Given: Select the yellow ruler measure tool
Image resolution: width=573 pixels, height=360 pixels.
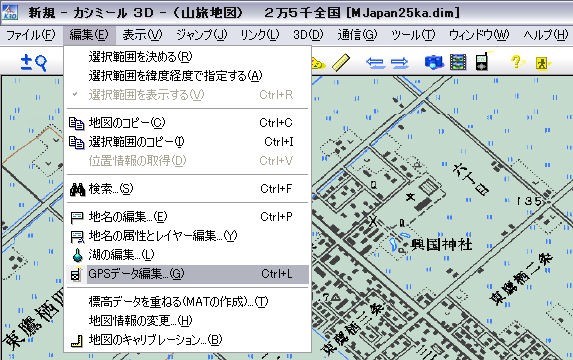Looking at the screenshot, I should click(x=341, y=62).
